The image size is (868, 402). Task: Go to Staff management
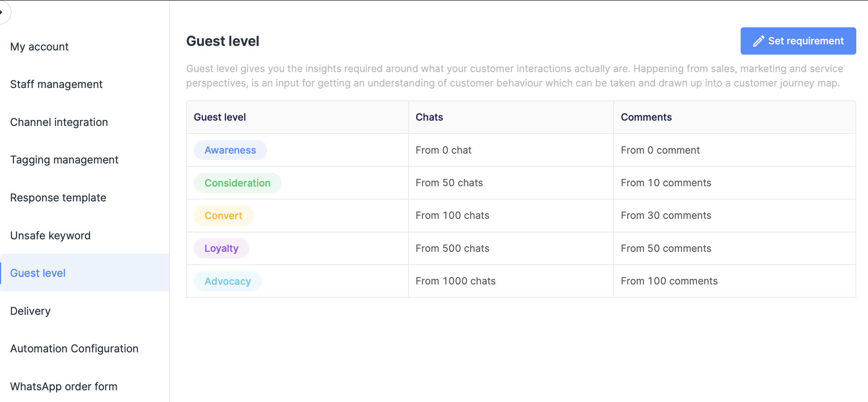coord(56,84)
